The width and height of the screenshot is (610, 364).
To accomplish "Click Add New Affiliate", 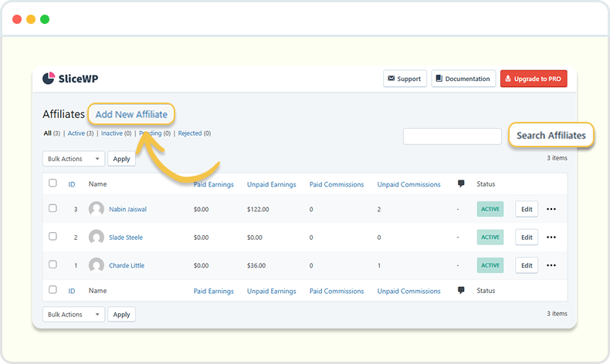I will click(x=131, y=114).
